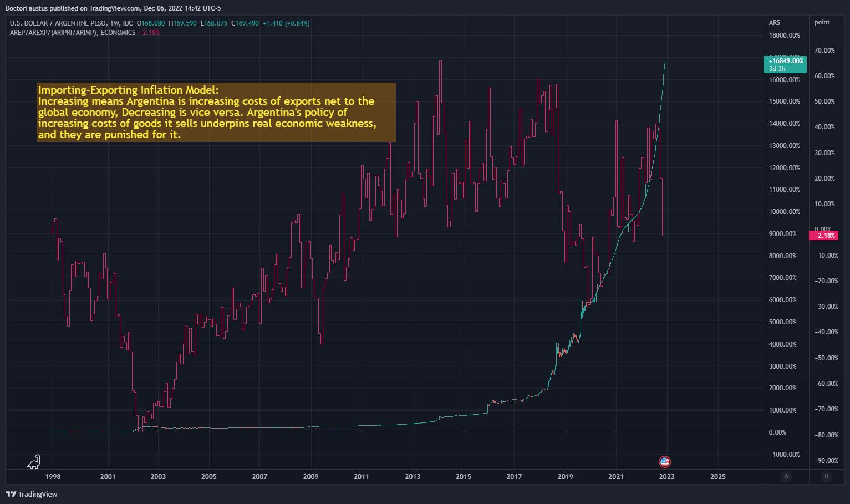Click the 2011 label on the time axis
The width and height of the screenshot is (850, 504).
click(x=361, y=476)
